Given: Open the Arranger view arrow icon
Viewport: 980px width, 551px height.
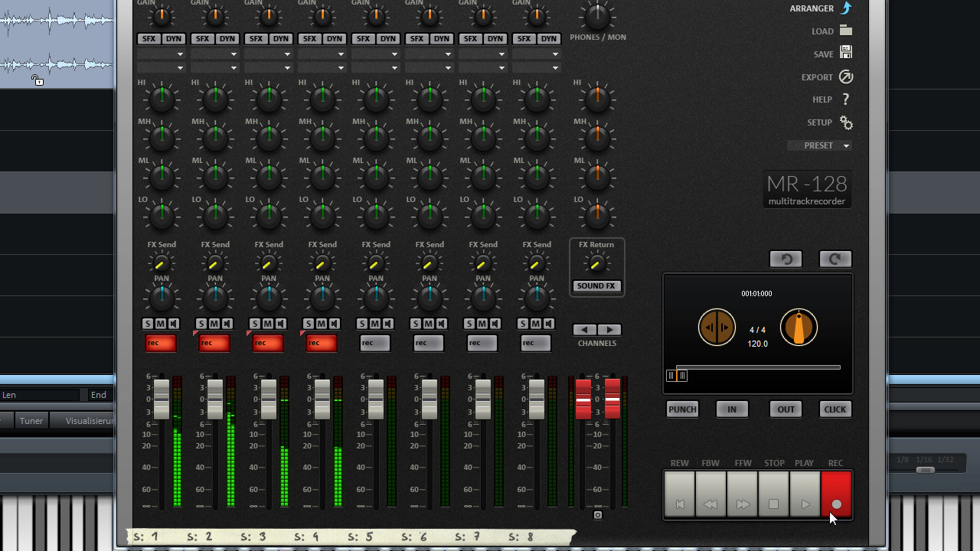Looking at the screenshot, I should (846, 8).
